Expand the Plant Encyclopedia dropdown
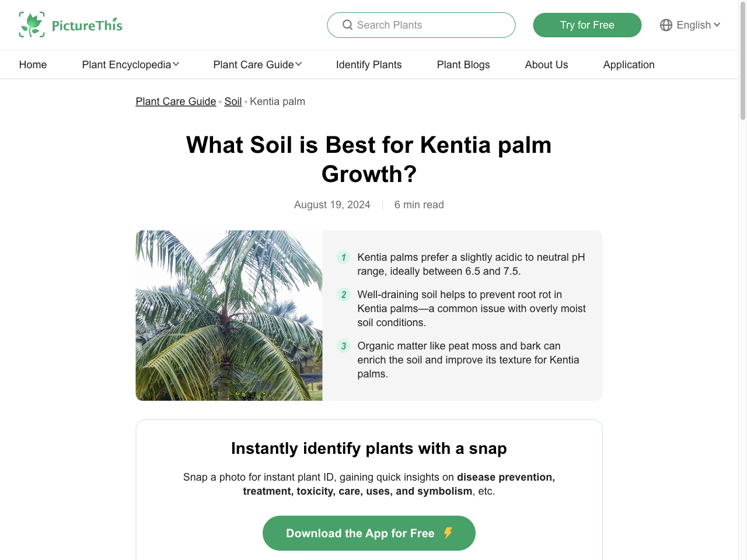The image size is (747, 560). click(130, 65)
